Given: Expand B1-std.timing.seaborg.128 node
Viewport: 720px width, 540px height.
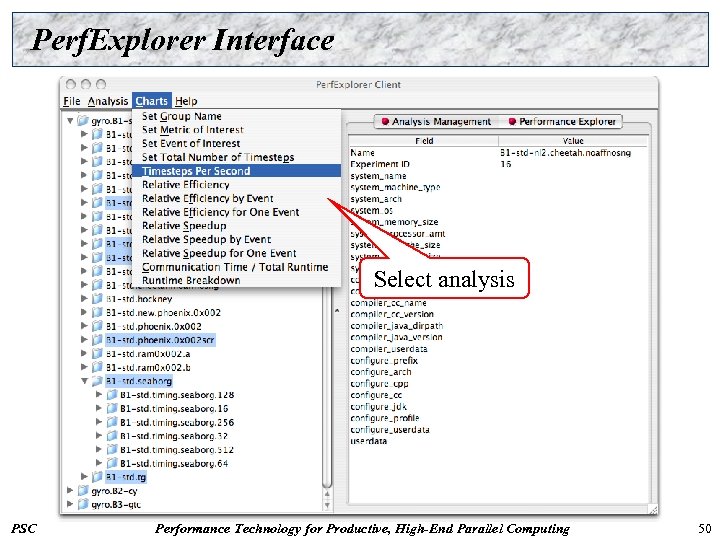Looking at the screenshot, I should pos(99,394).
